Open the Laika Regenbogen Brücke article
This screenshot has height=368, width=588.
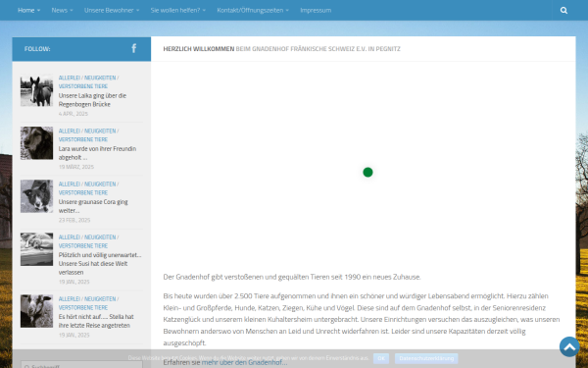(x=92, y=100)
